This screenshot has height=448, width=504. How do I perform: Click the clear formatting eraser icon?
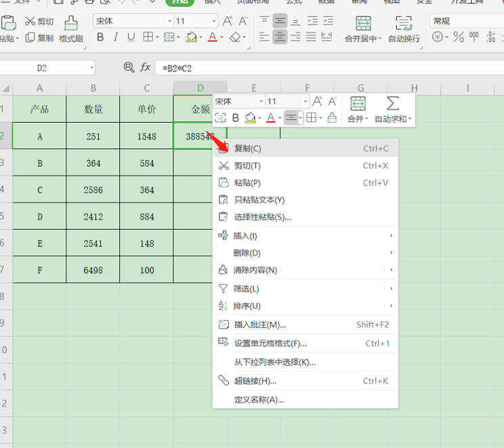tap(235, 37)
